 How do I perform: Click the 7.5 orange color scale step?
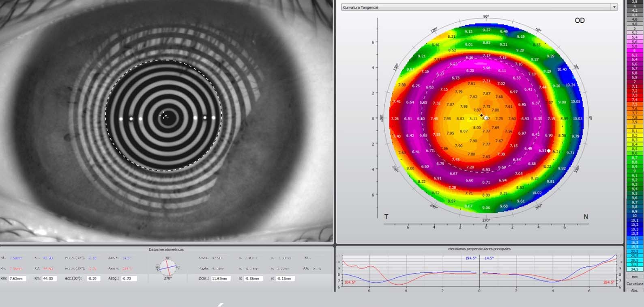pyautogui.click(x=635, y=104)
